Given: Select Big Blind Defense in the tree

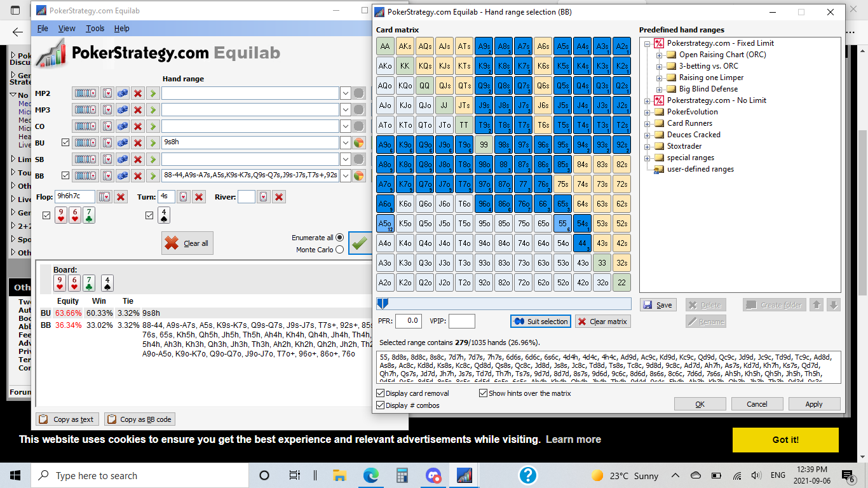Looking at the screenshot, I should click(x=709, y=89).
